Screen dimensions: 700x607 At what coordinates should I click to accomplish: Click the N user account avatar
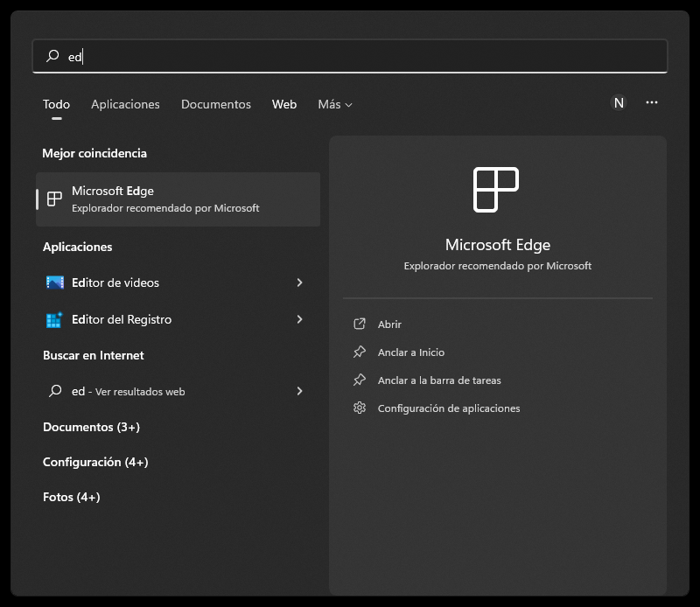coord(619,103)
